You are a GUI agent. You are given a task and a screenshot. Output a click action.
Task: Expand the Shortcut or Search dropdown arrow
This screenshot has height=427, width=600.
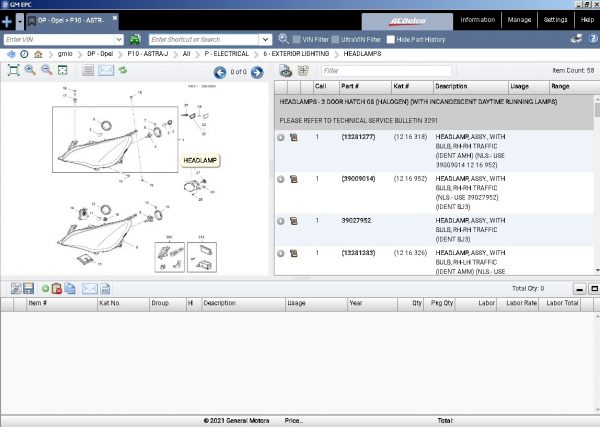[265, 39]
